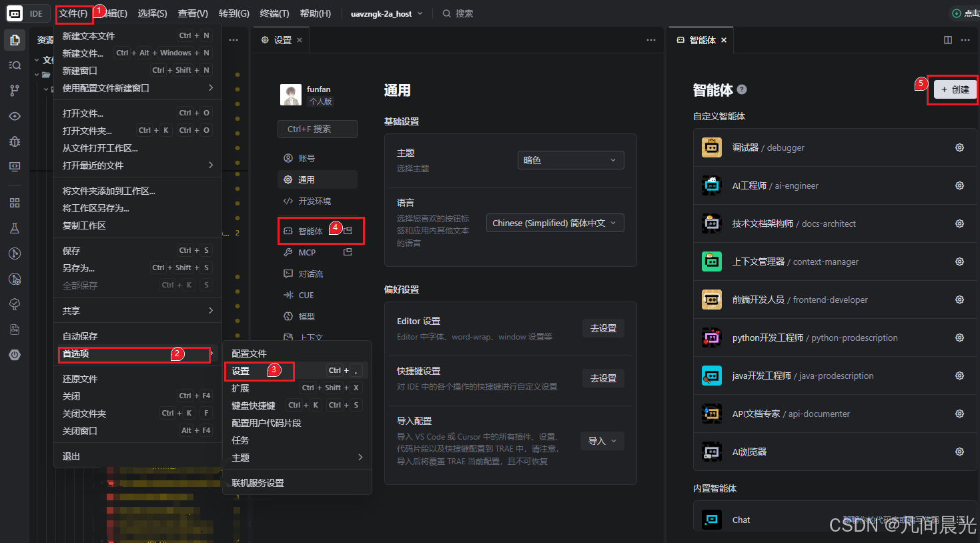Open more actions in the Explorer panel header
Screen dimensions: 980x543
point(233,40)
